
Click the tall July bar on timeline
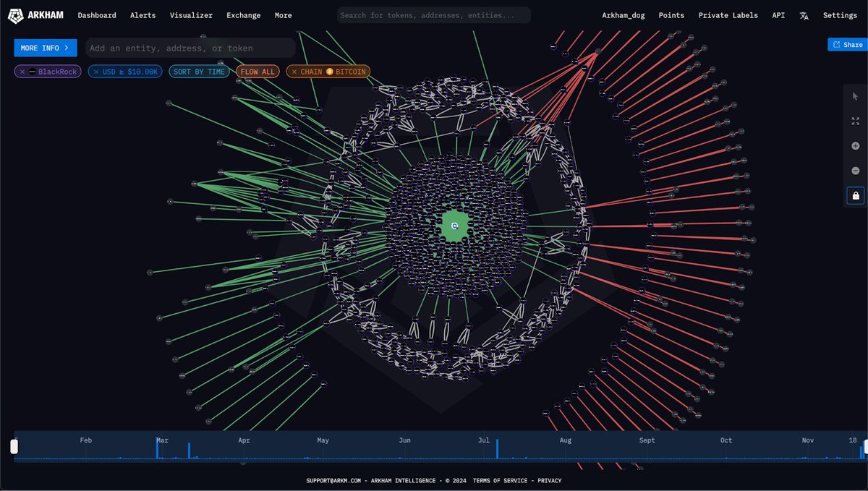pos(497,448)
